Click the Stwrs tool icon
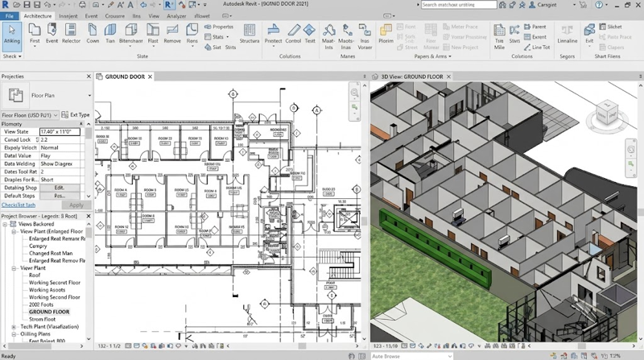The height and width of the screenshot is (360, 644). point(514,34)
